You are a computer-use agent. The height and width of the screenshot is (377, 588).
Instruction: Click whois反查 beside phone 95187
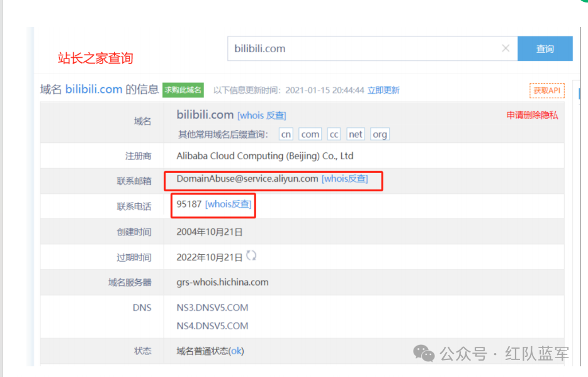[228, 205]
